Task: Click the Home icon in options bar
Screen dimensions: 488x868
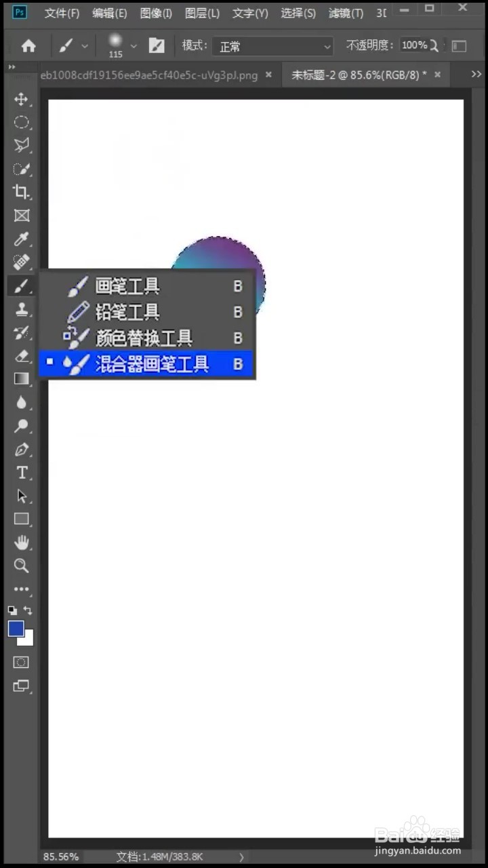Action: [x=28, y=46]
